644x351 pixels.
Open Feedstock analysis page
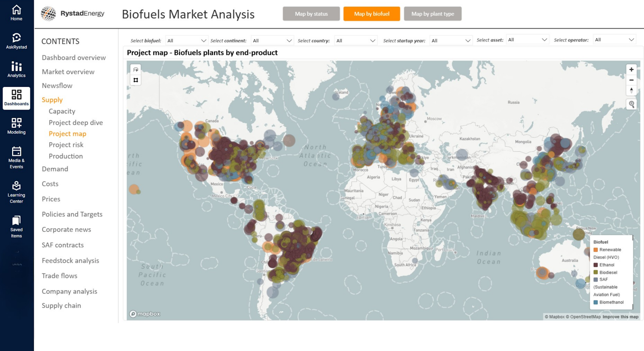pos(70,261)
